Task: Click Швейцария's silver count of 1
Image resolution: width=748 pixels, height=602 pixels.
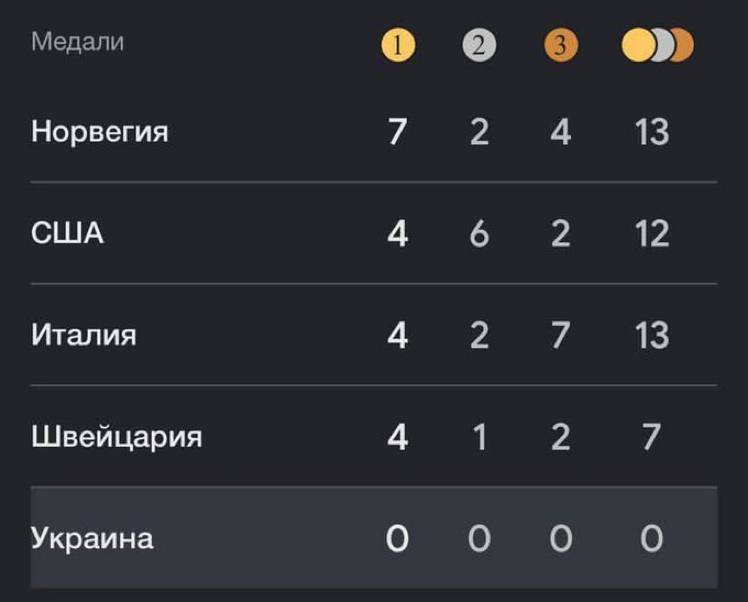Action: click(479, 436)
